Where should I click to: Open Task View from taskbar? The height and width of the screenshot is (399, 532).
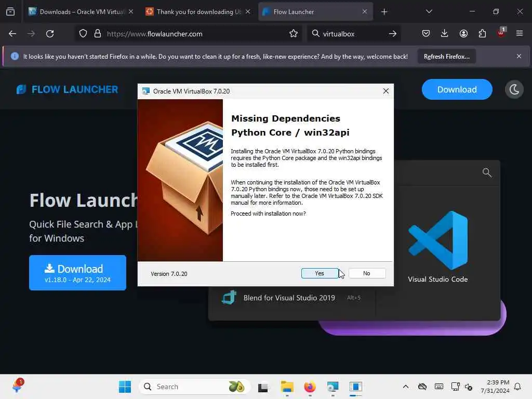[x=263, y=387]
